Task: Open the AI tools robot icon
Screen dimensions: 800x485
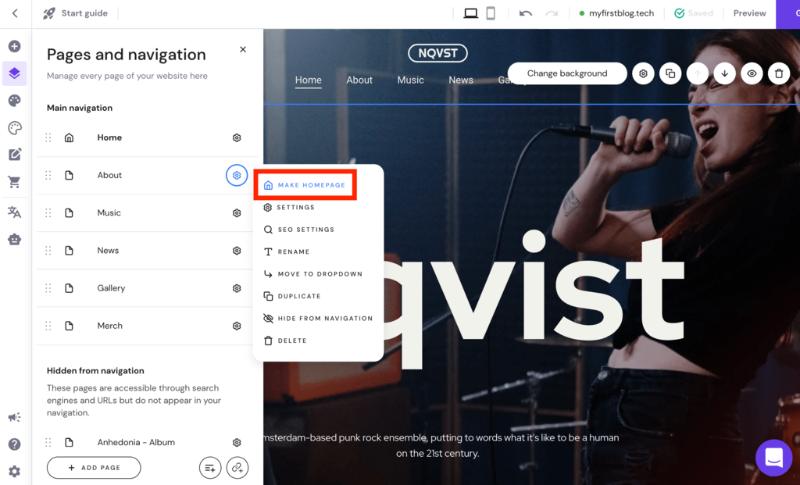Action: point(14,239)
